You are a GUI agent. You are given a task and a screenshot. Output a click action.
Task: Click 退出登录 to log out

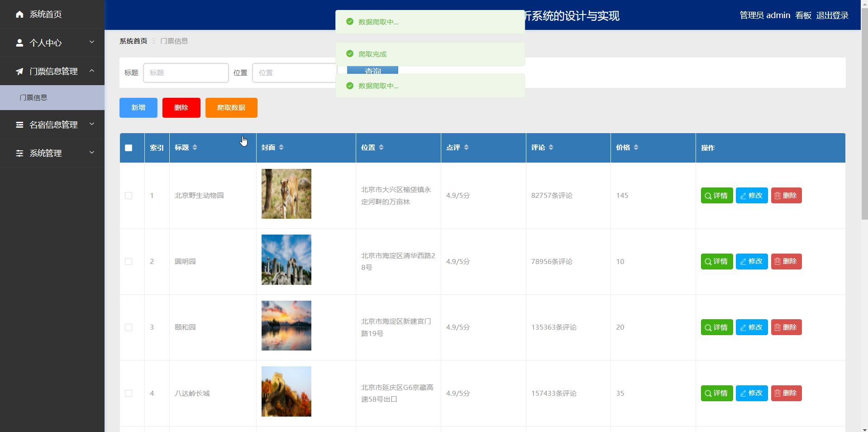click(832, 15)
